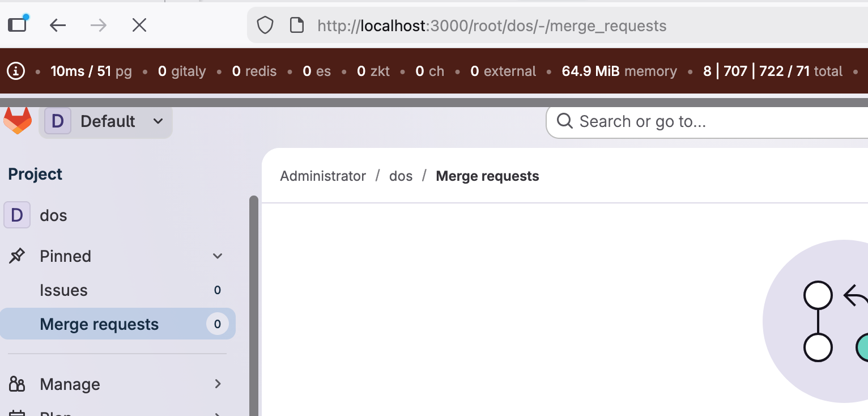
Task: Click the shield tracking protection icon
Action: 265,26
